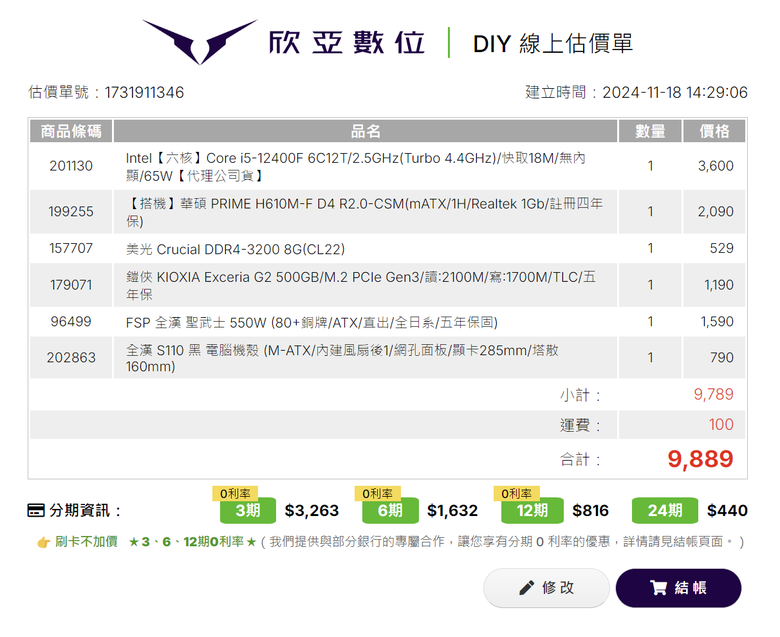Screen dimensions: 780x637
Task: Click the quantity cell in Intel CPU row
Action: [x=650, y=166]
